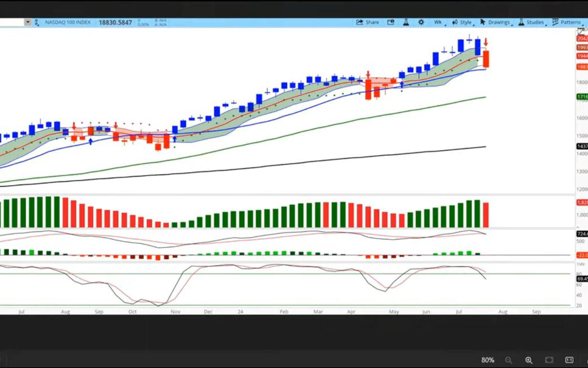The width and height of the screenshot is (588, 368).
Task: Open the symbol selector dropdown arrow
Action: [28, 22]
